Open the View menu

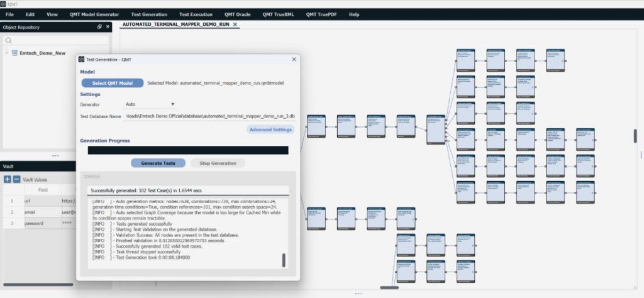pyautogui.click(x=52, y=14)
